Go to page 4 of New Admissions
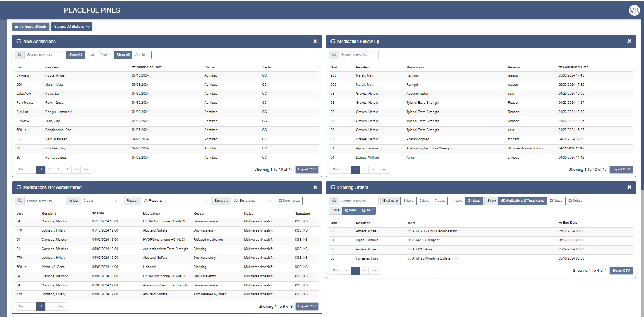The image size is (644, 317). coord(67,169)
